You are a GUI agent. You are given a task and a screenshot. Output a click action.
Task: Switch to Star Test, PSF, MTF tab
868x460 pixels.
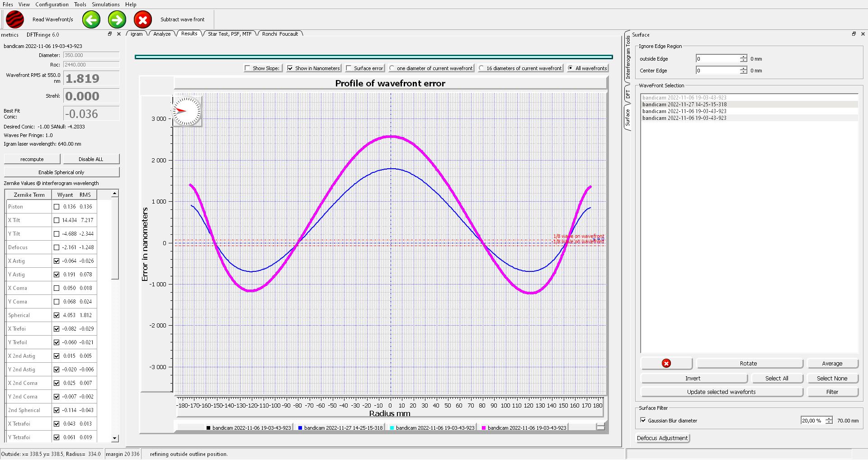[229, 34]
